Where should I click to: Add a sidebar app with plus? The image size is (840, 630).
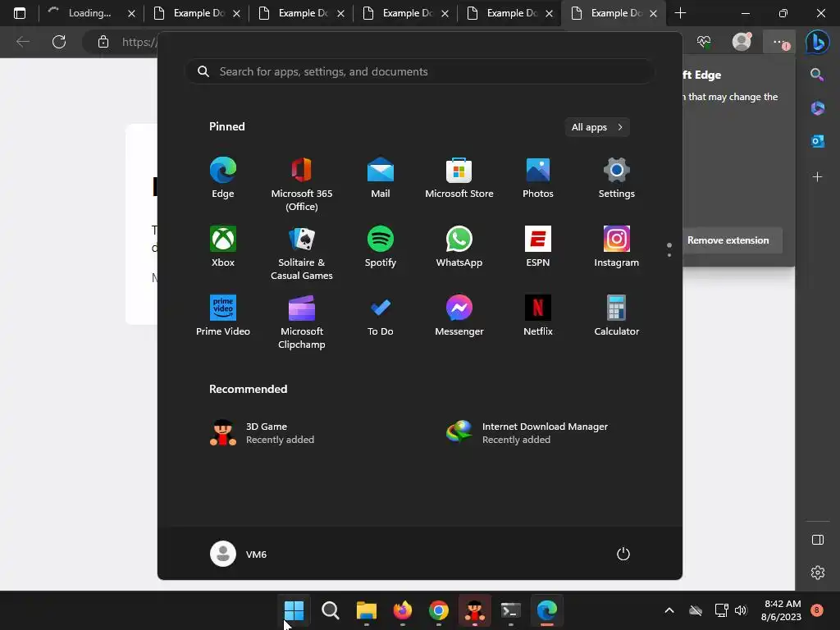coord(818,176)
